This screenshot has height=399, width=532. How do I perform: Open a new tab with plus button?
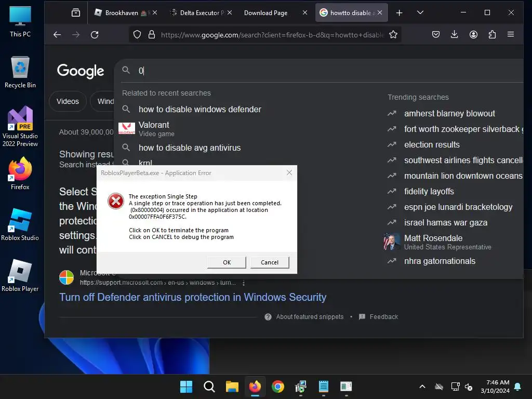[400, 13]
